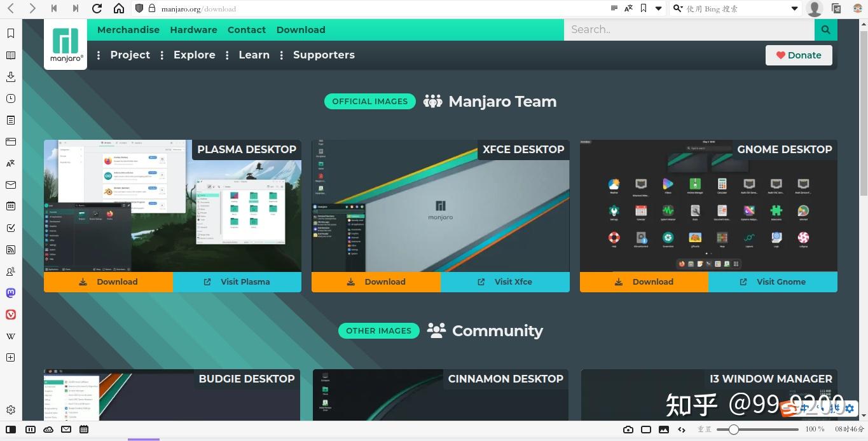Reload the current page
868x441 pixels.
tap(97, 8)
